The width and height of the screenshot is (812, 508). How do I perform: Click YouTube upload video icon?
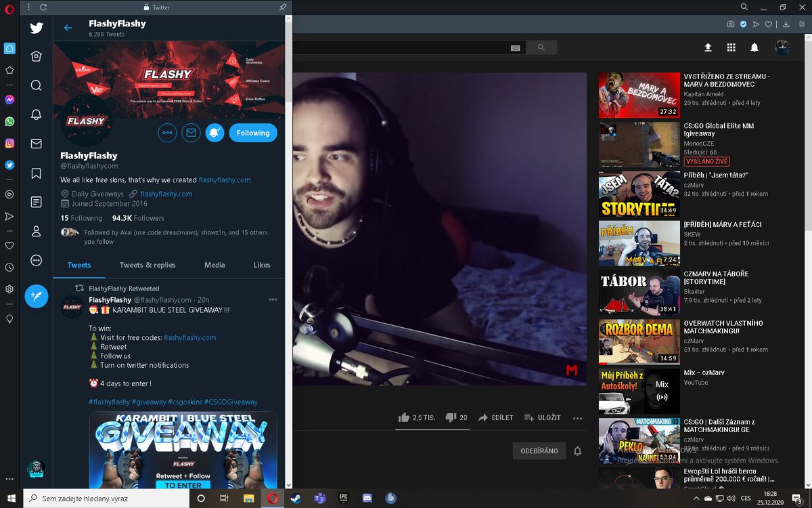click(708, 47)
